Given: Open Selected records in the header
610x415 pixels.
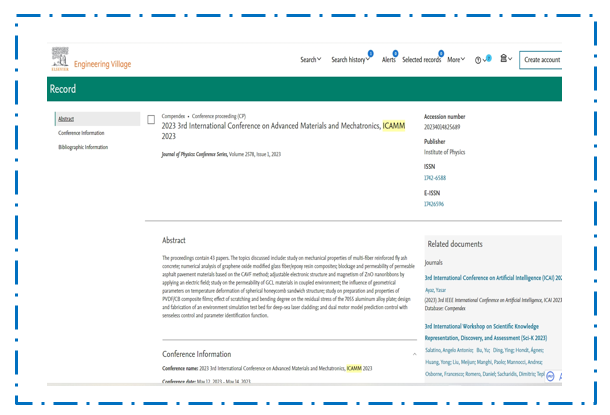Looking at the screenshot, I should 421,60.
